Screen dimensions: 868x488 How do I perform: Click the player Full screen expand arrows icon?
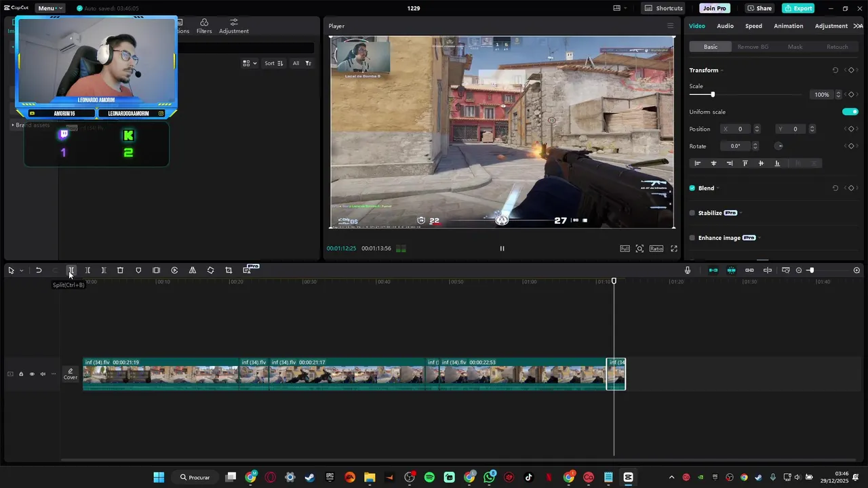674,249
